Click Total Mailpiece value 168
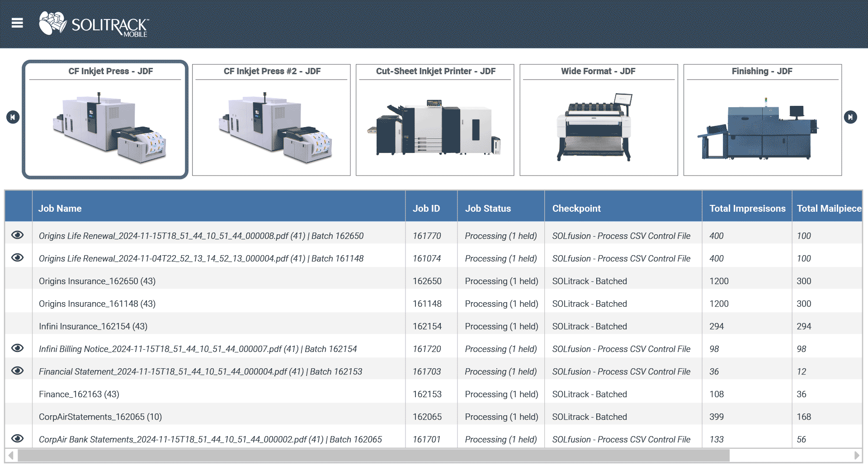This screenshot has width=868, height=470. coord(804,417)
